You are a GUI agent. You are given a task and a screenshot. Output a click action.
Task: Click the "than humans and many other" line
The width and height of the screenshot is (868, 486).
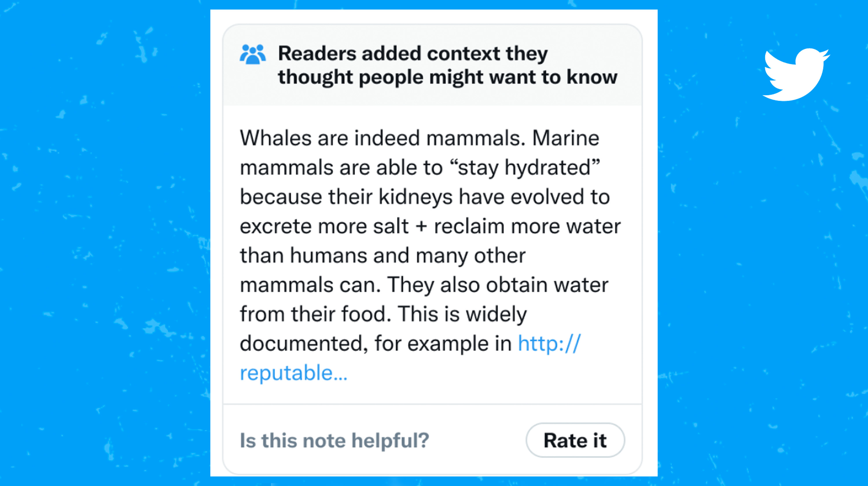(382, 255)
